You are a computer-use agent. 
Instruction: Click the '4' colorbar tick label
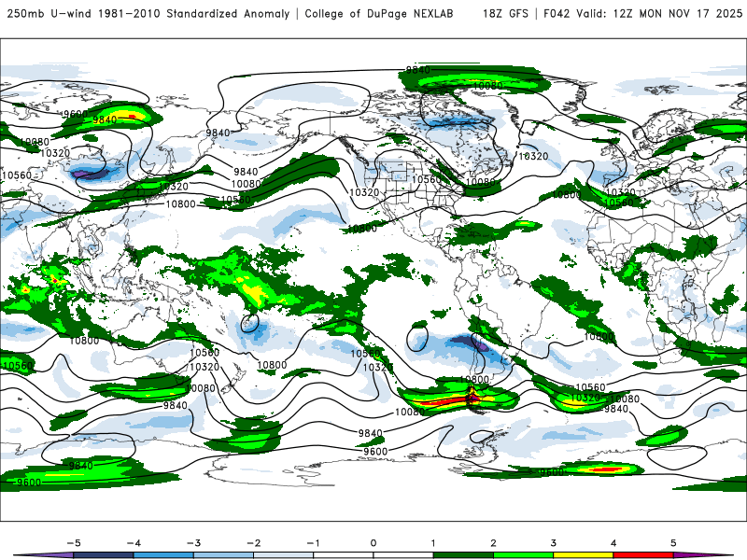click(613, 543)
